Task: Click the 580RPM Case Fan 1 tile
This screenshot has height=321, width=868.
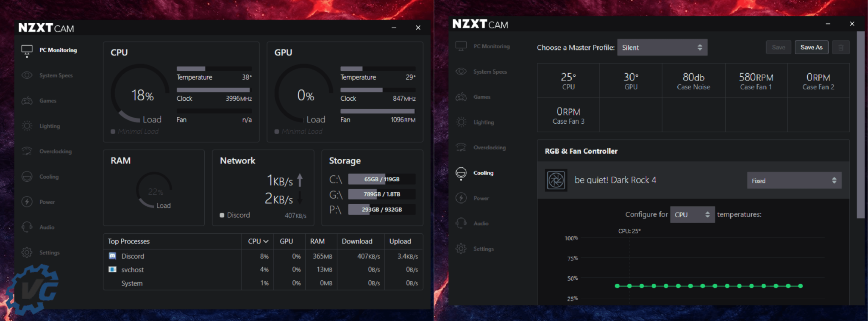Action: coord(756,81)
